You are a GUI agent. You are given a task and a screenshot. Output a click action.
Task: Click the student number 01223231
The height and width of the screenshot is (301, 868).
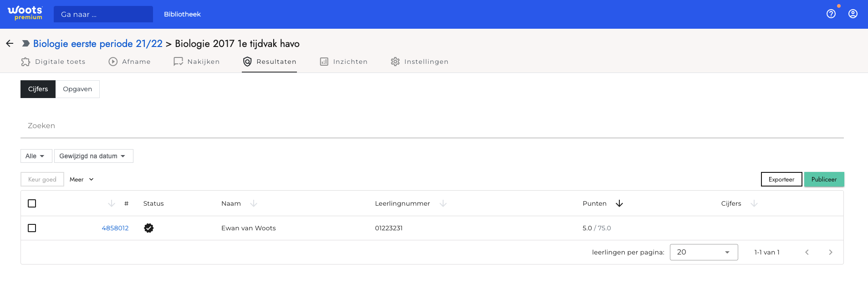388,228
